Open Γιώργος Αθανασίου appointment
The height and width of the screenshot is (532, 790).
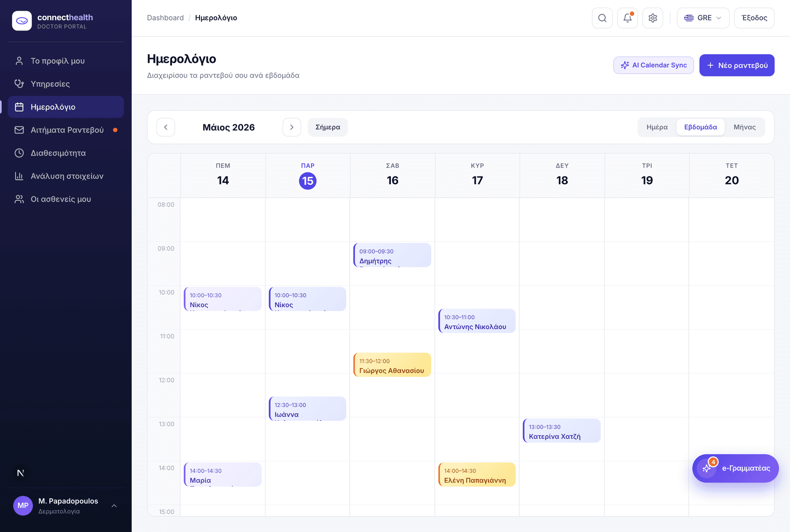[392, 365]
